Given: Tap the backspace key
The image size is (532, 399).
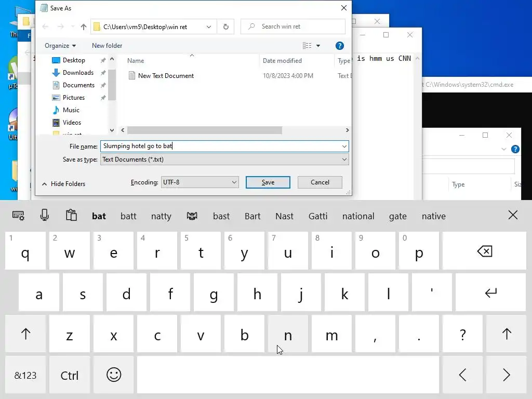Looking at the screenshot, I should click(x=484, y=251).
